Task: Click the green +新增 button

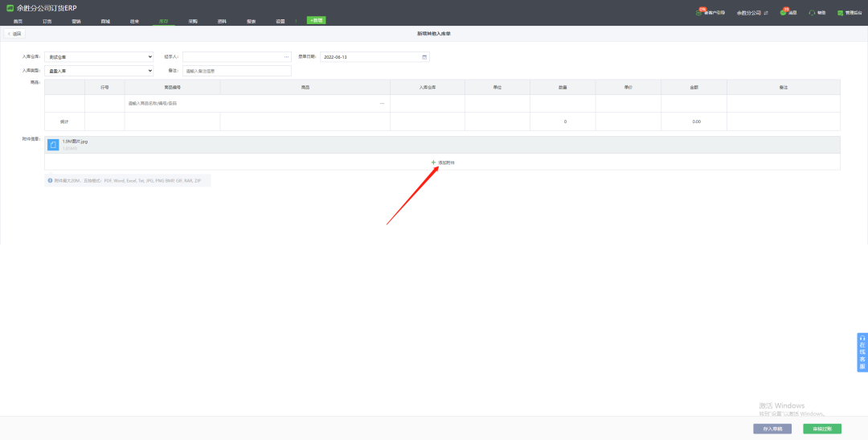Action: 317,20
